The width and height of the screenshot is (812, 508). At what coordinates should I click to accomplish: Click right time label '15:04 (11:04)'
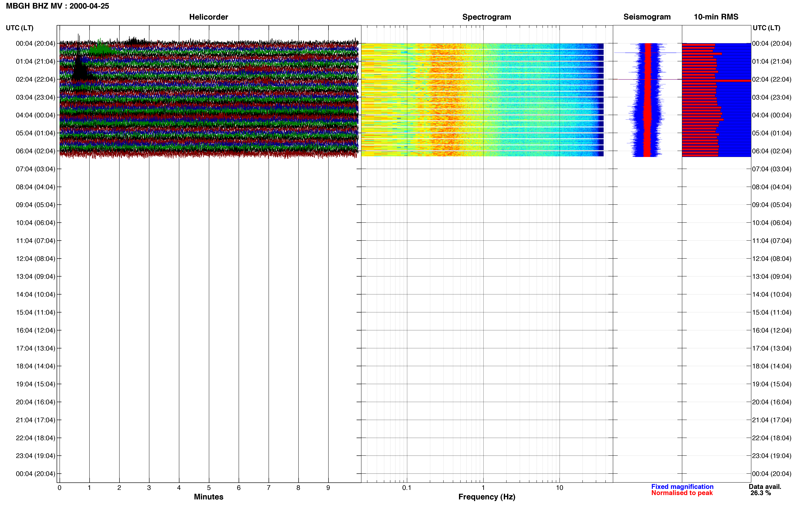click(x=772, y=312)
